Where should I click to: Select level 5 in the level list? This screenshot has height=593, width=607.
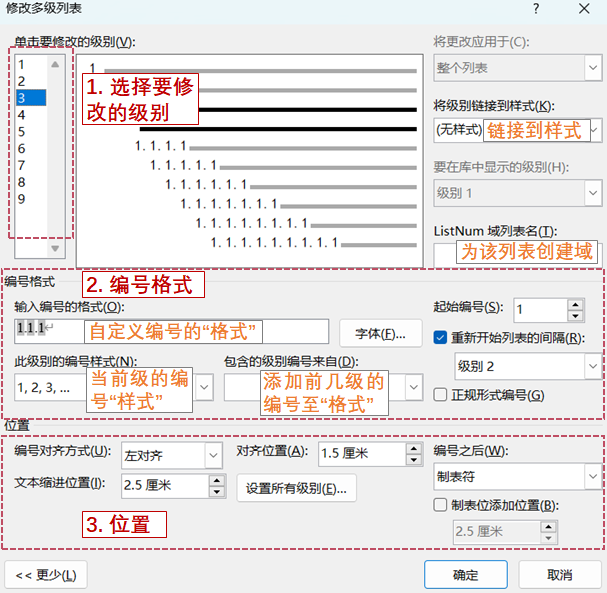click(31, 132)
